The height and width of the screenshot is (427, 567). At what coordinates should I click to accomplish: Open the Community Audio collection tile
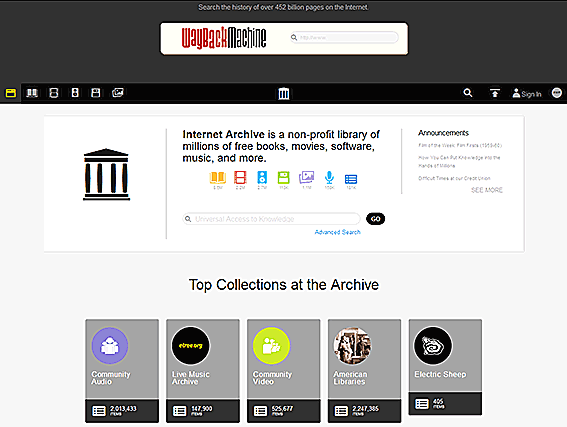click(122, 371)
